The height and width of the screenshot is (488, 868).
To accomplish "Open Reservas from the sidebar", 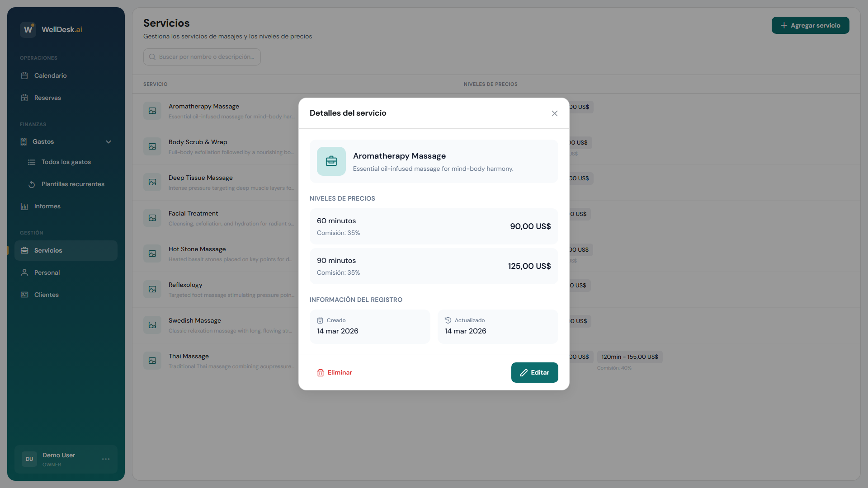I will pyautogui.click(x=47, y=98).
